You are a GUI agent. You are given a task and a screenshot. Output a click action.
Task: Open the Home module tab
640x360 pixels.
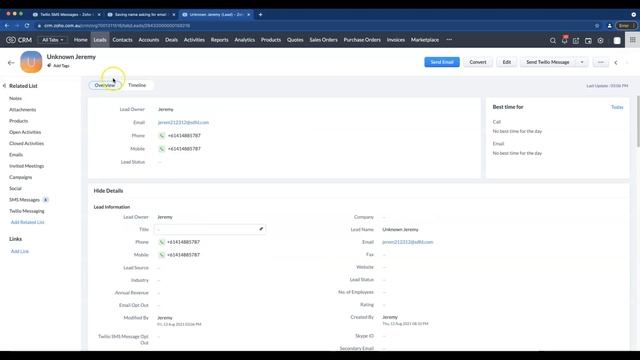pyautogui.click(x=80, y=40)
